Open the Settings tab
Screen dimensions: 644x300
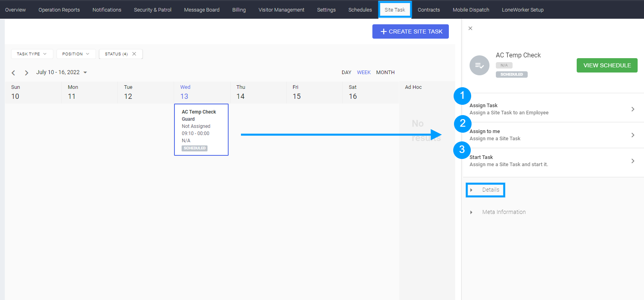326,10
